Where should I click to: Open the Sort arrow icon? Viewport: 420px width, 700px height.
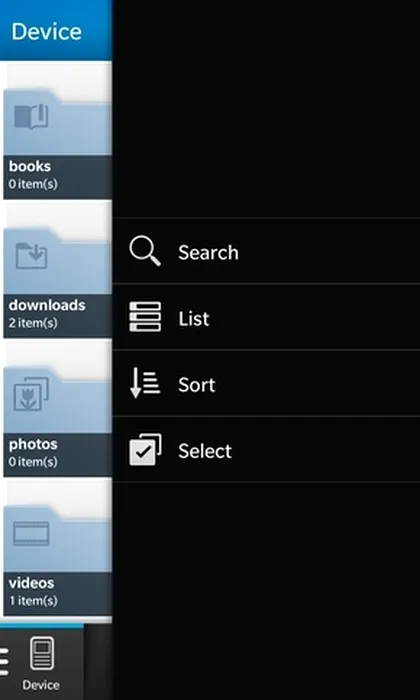[x=145, y=383]
